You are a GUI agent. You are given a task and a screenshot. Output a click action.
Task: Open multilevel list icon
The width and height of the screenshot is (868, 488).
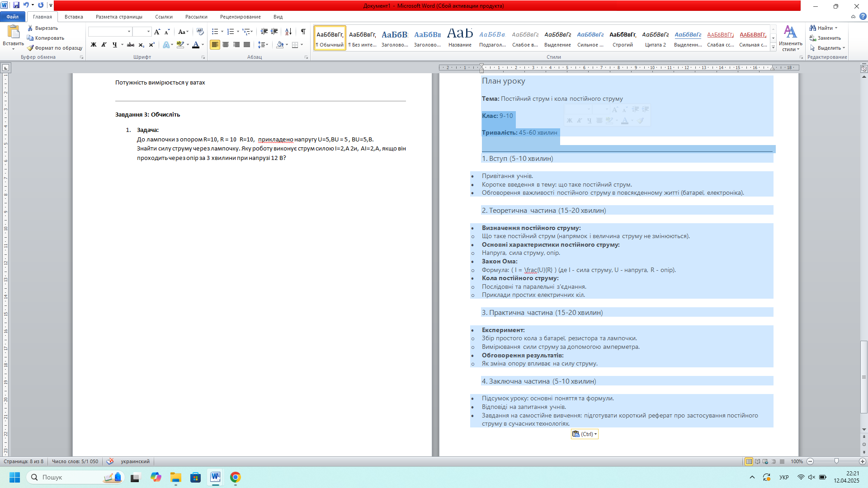tap(246, 32)
